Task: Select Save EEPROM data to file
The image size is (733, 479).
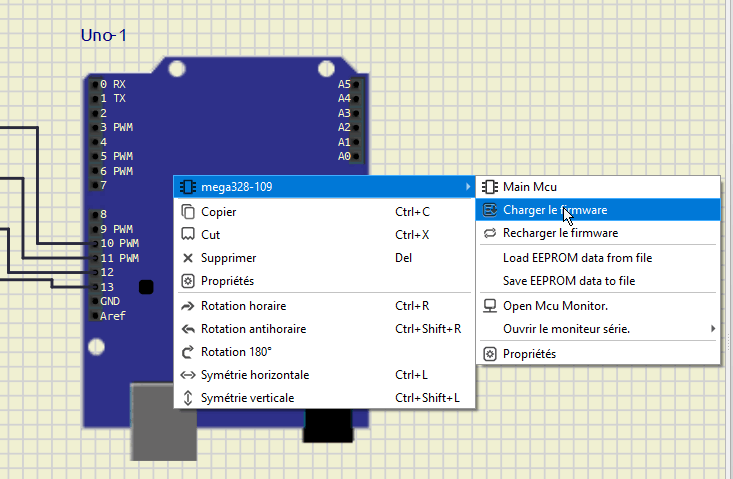Action: pyautogui.click(x=598, y=281)
